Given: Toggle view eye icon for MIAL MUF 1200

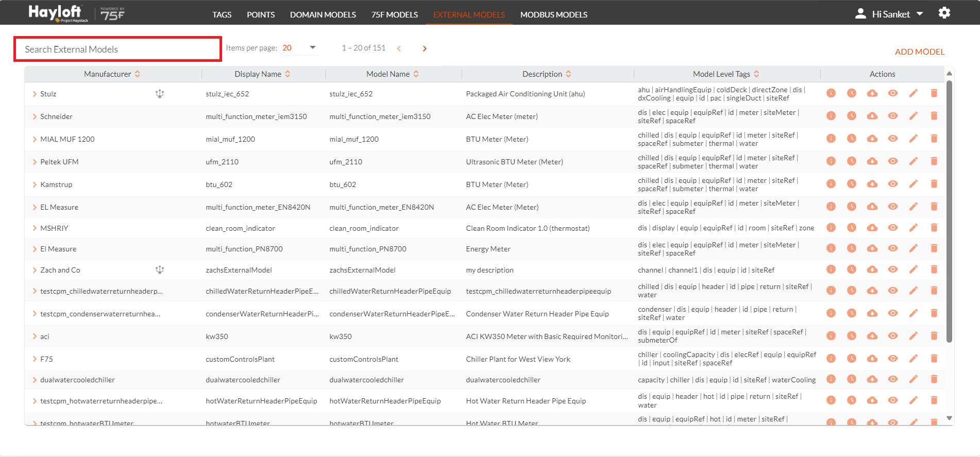Looking at the screenshot, I should [892, 139].
